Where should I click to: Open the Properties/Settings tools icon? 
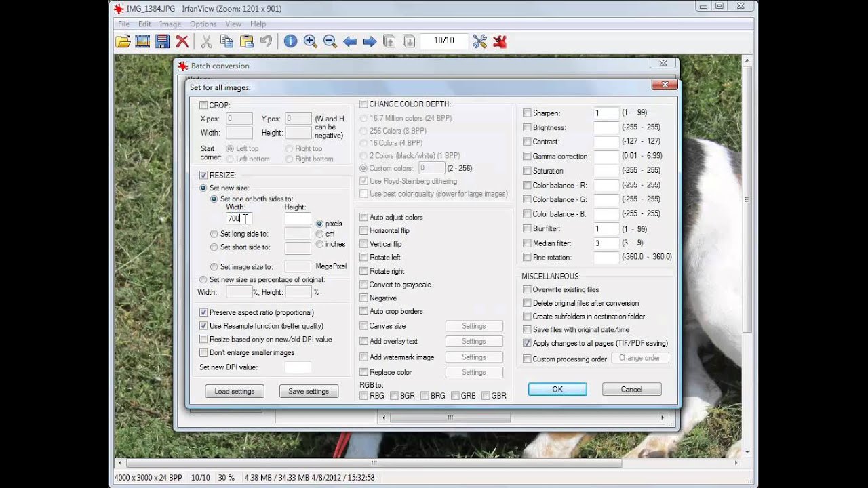[479, 41]
